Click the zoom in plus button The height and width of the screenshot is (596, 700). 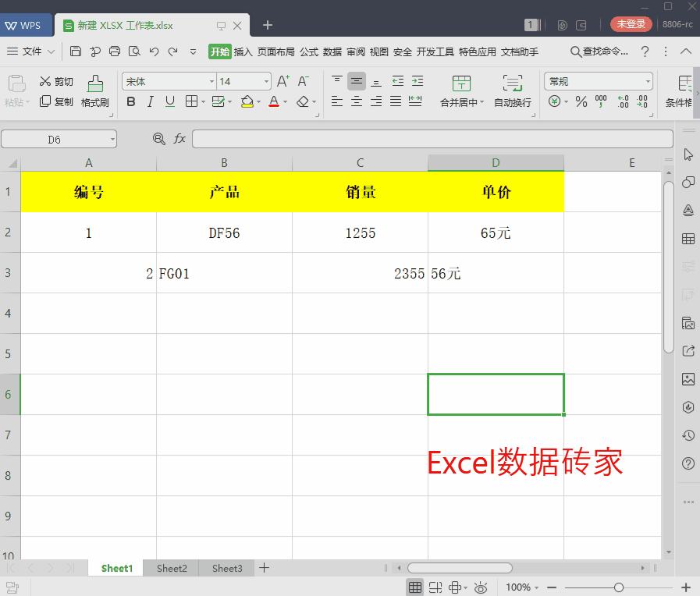(686, 587)
